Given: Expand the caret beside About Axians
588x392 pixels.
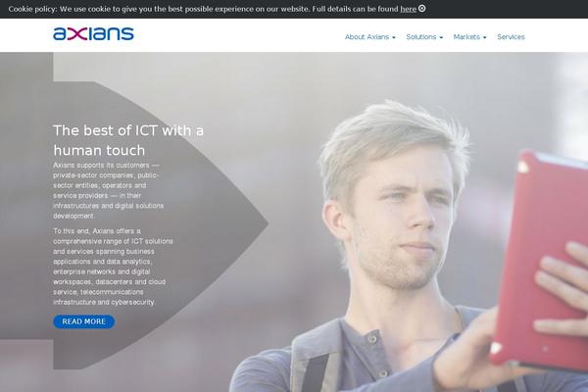Looking at the screenshot, I should click(x=394, y=37).
